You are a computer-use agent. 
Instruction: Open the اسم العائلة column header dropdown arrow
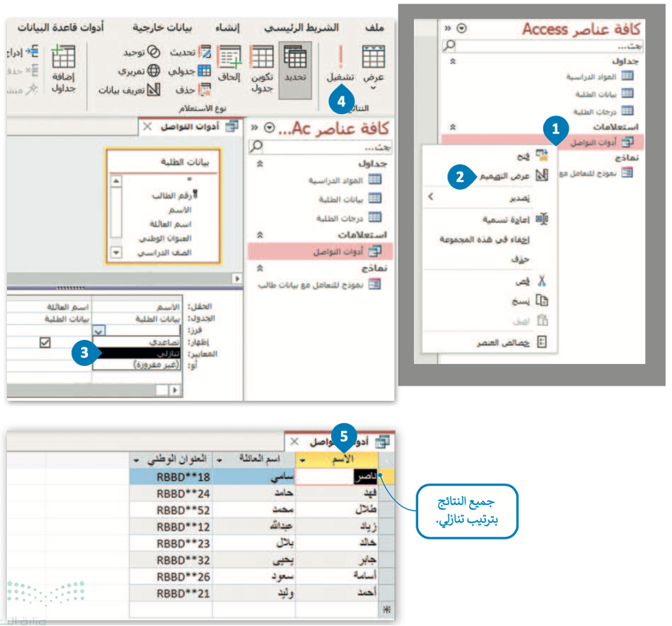219,460
